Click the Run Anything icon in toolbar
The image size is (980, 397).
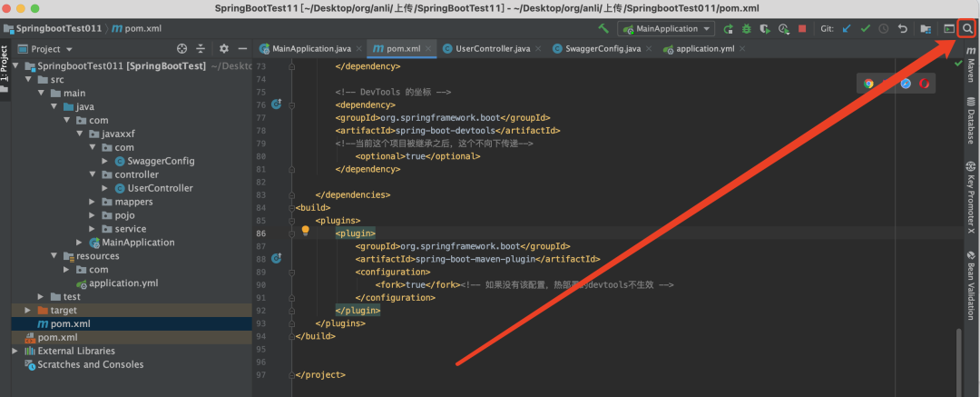point(949,29)
